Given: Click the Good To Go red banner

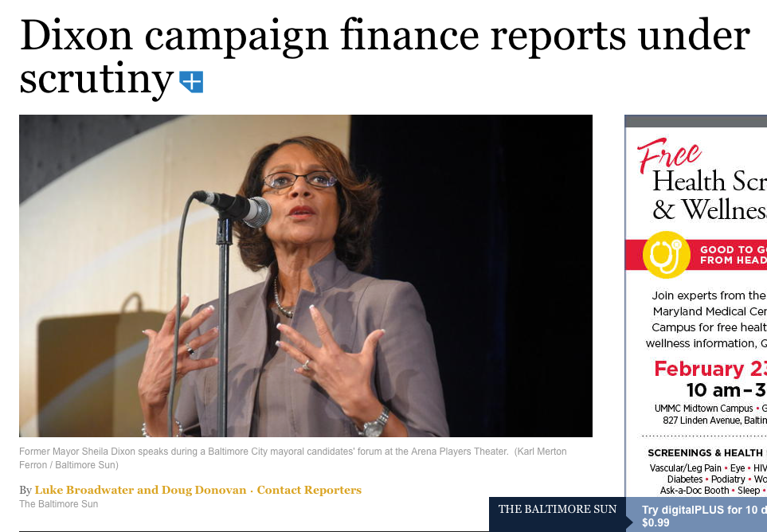Looking at the screenshot, I should (x=696, y=255).
